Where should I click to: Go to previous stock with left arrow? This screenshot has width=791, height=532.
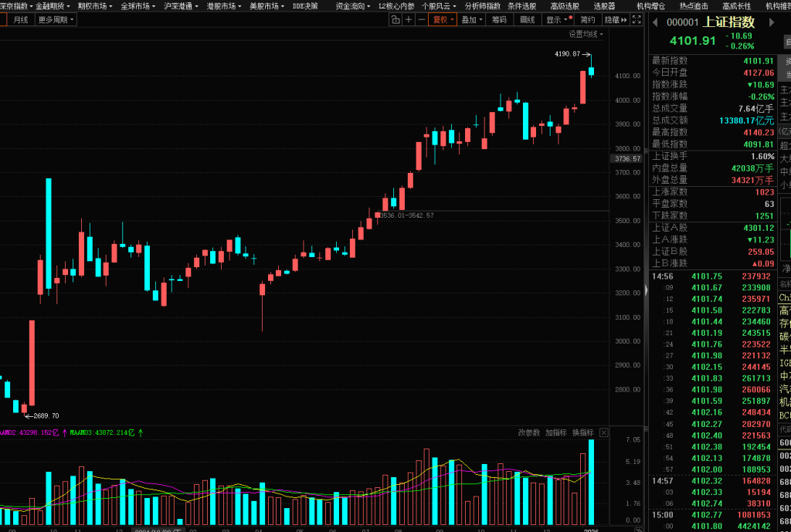656,22
